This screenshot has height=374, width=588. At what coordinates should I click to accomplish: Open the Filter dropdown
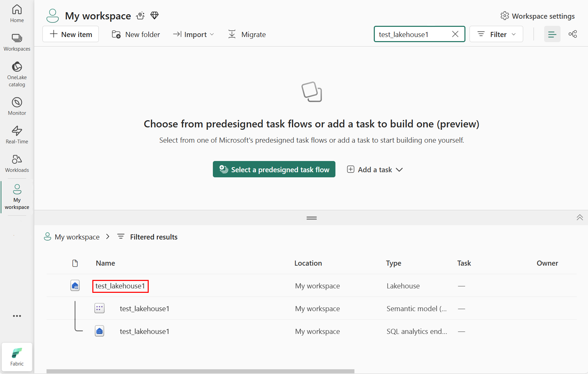(496, 34)
